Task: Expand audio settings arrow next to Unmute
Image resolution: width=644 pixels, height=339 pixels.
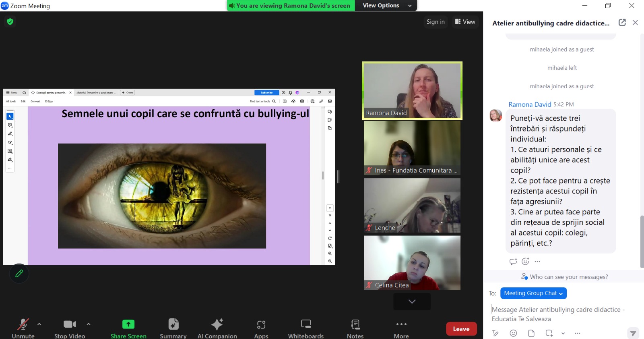Action: pos(39,324)
